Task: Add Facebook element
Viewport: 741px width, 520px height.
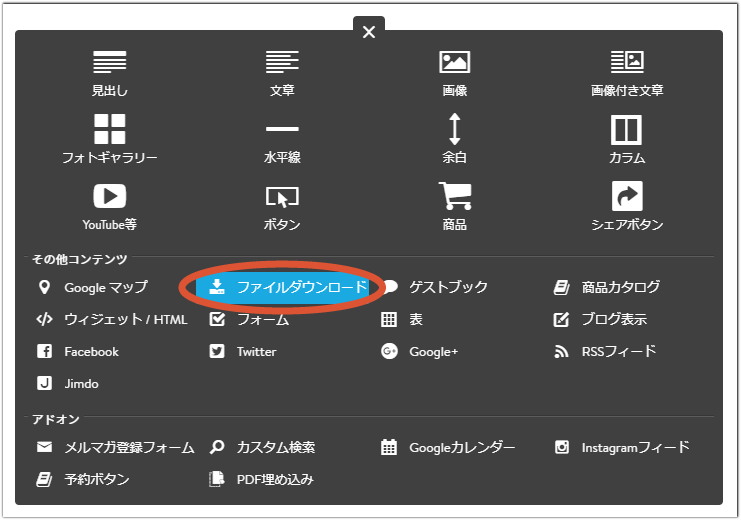Action: pyautogui.click(x=78, y=352)
